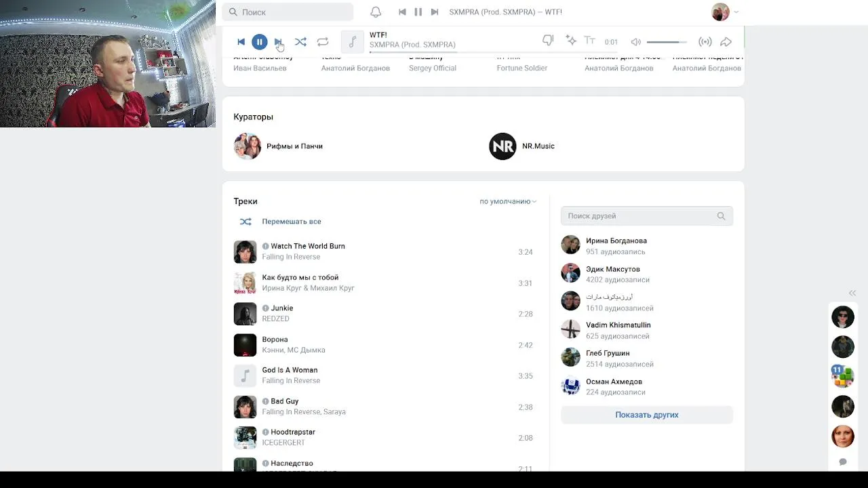Image resolution: width=868 pixels, height=488 pixels.
Task: Click Рифмы и Панчи avatar
Action: pos(248,146)
